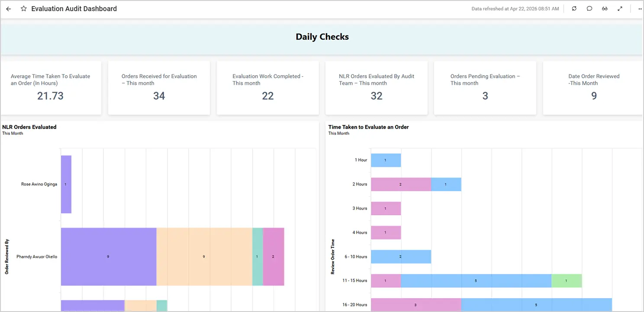Open comments using the speech bubble icon

pyautogui.click(x=589, y=9)
